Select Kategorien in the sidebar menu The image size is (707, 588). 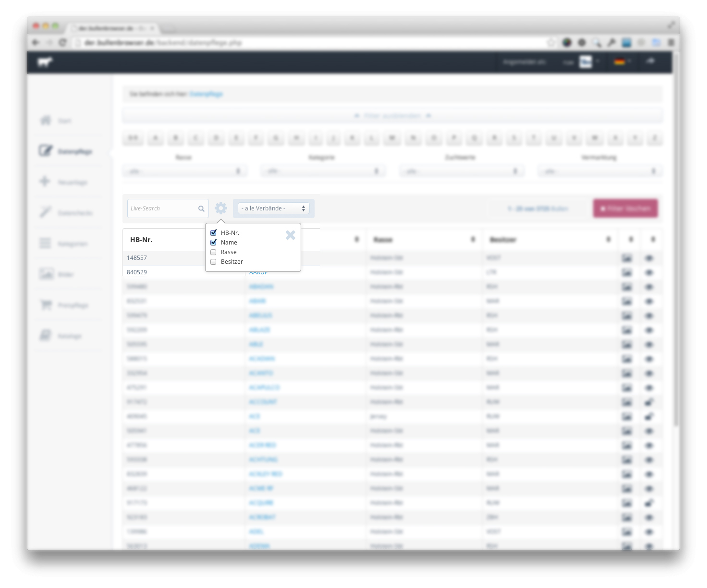coord(72,244)
